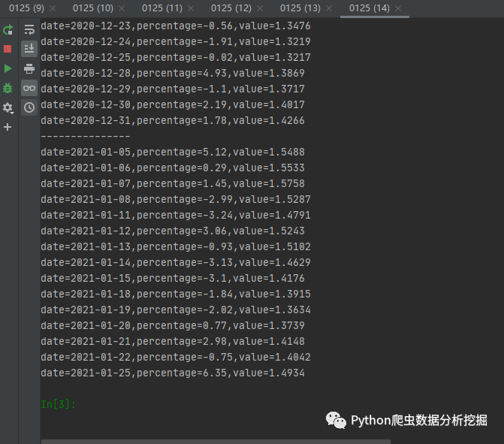Open console settings gear dropdown

coord(8,107)
